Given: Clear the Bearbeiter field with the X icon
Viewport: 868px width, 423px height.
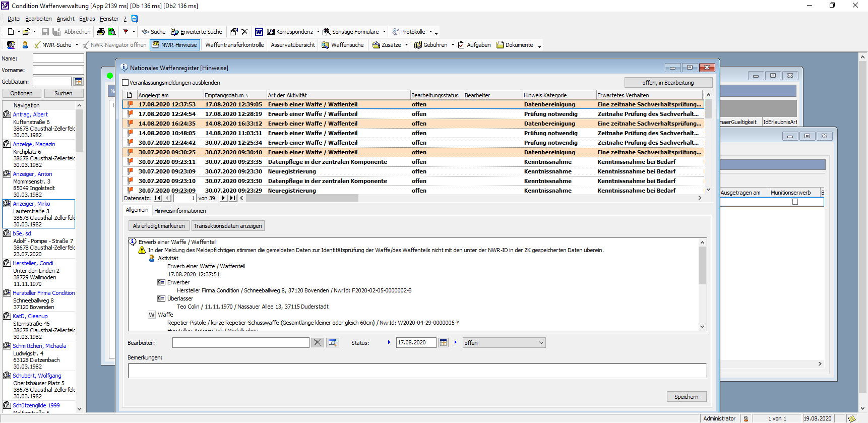Looking at the screenshot, I should [317, 343].
